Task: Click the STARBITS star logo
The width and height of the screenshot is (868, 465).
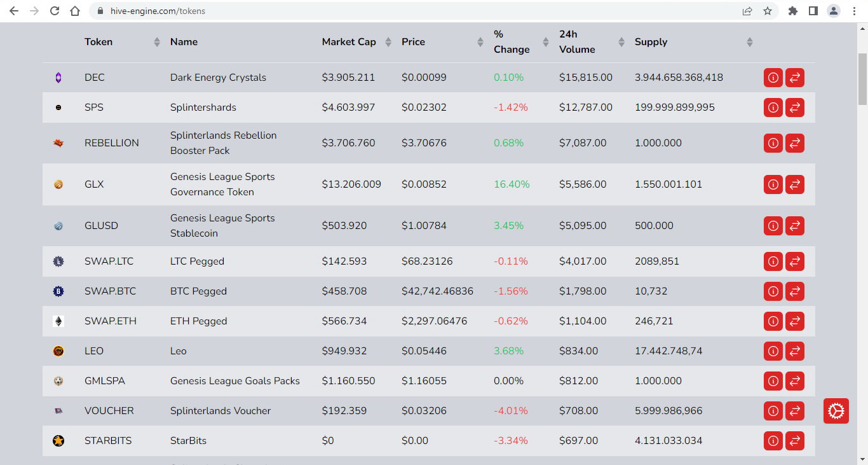Action: pyautogui.click(x=58, y=441)
